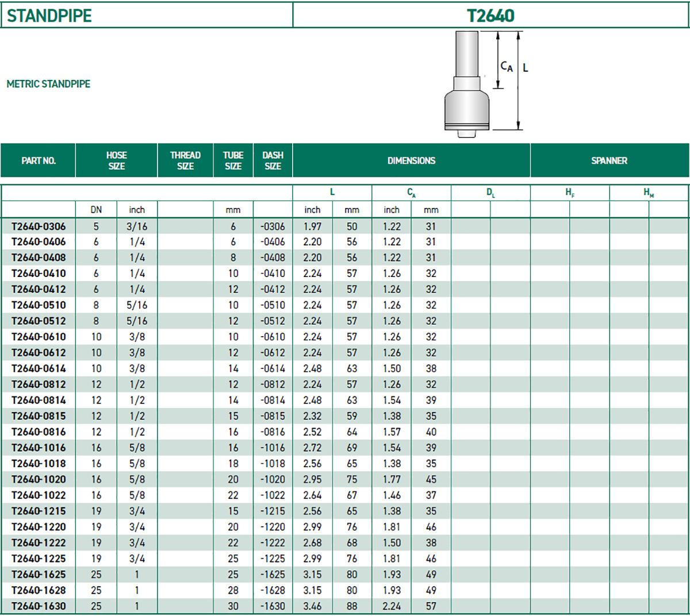Select part number T2640-1215
This screenshot has width=690, height=616.
pyautogui.click(x=39, y=511)
